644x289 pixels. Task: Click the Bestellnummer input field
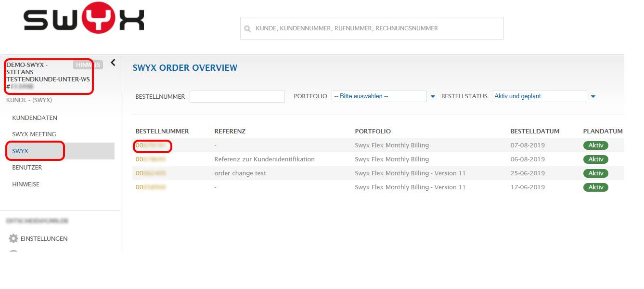(237, 97)
